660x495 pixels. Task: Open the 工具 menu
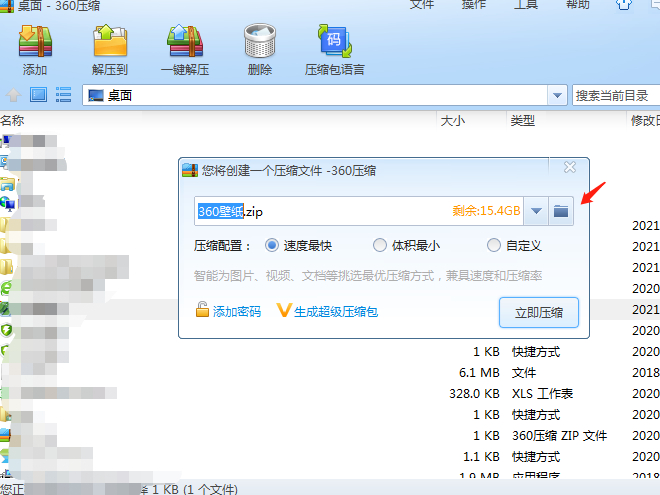click(526, 4)
